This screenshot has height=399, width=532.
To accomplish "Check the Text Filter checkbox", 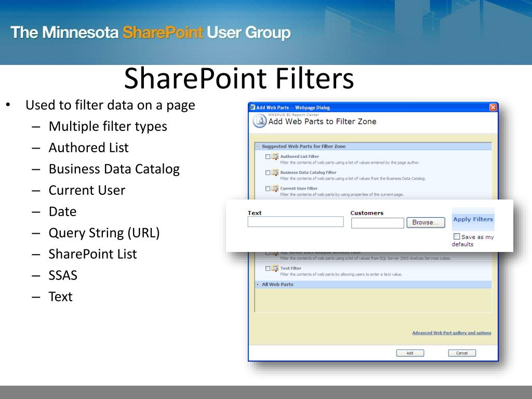I will (x=268, y=269).
